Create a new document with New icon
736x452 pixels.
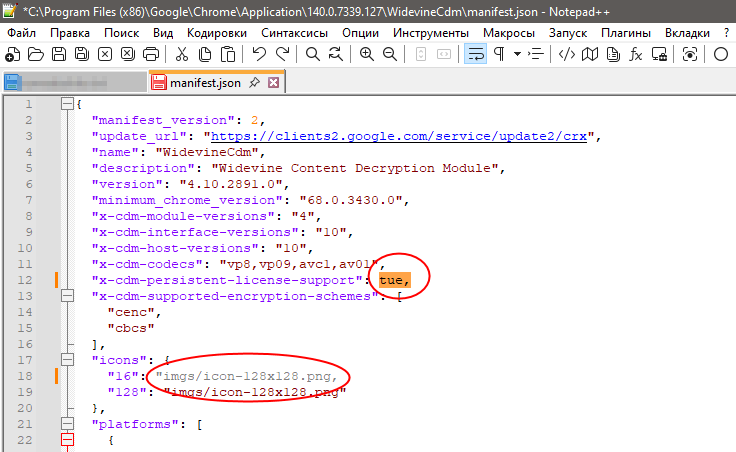[x=13, y=54]
